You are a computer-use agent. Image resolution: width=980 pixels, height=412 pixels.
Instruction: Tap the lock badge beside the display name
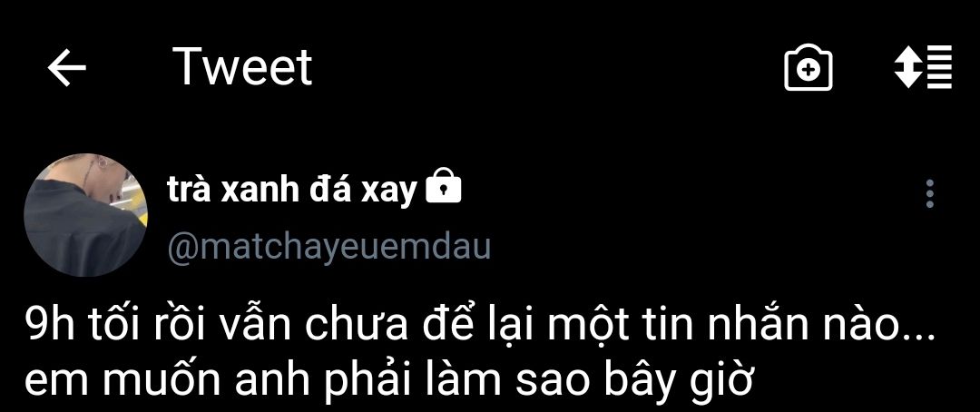pyautogui.click(x=443, y=186)
